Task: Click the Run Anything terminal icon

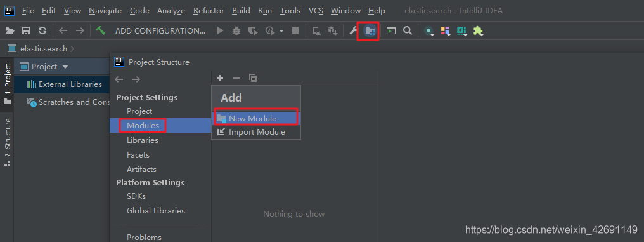Action: [x=391, y=31]
